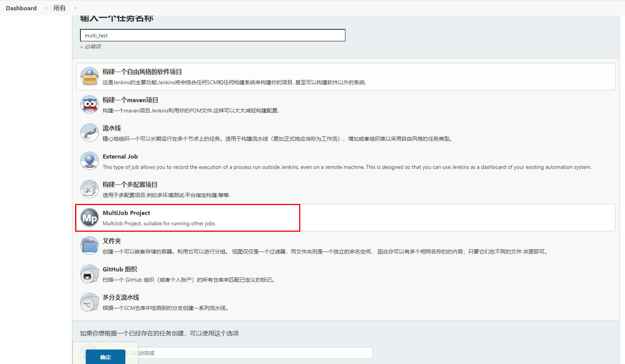
Task: Select the 'External Job' title
Action: point(120,157)
